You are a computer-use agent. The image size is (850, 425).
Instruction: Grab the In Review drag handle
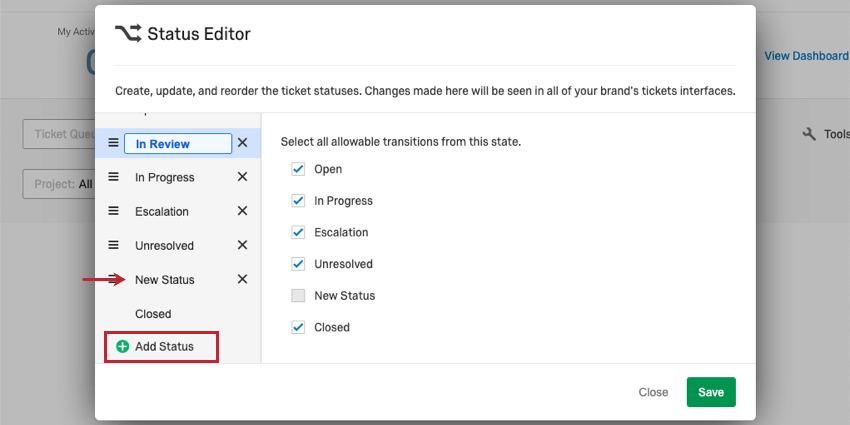tap(113, 143)
